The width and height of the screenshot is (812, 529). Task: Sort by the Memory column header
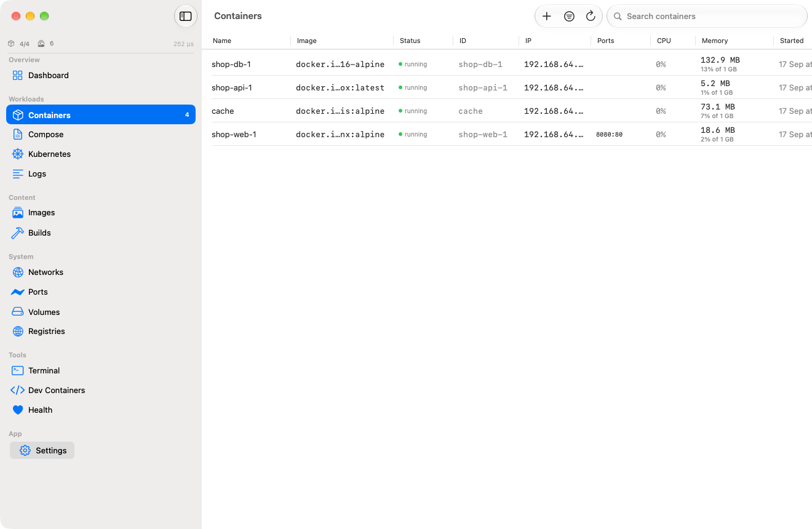[714, 41]
